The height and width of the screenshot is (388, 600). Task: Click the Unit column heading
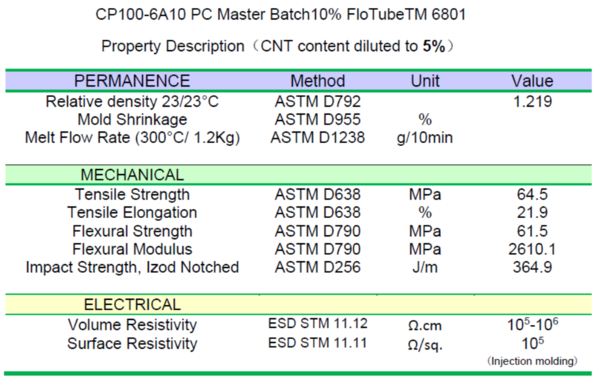click(x=425, y=81)
